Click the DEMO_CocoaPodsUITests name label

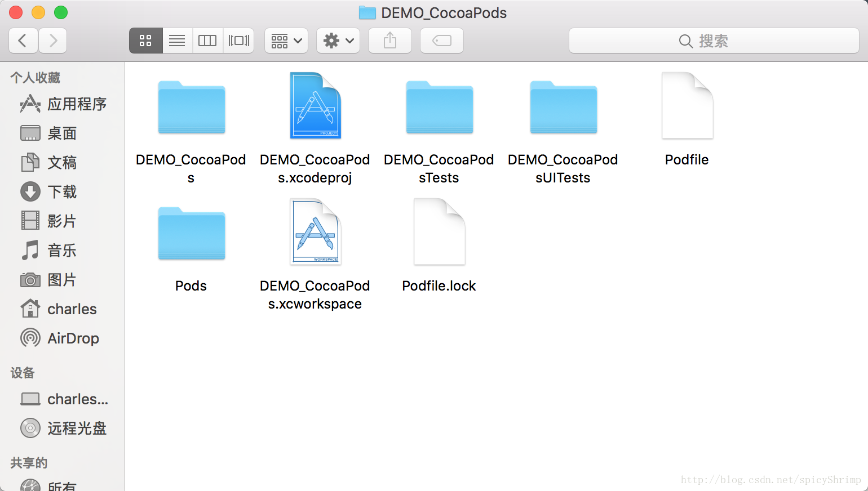click(x=563, y=169)
